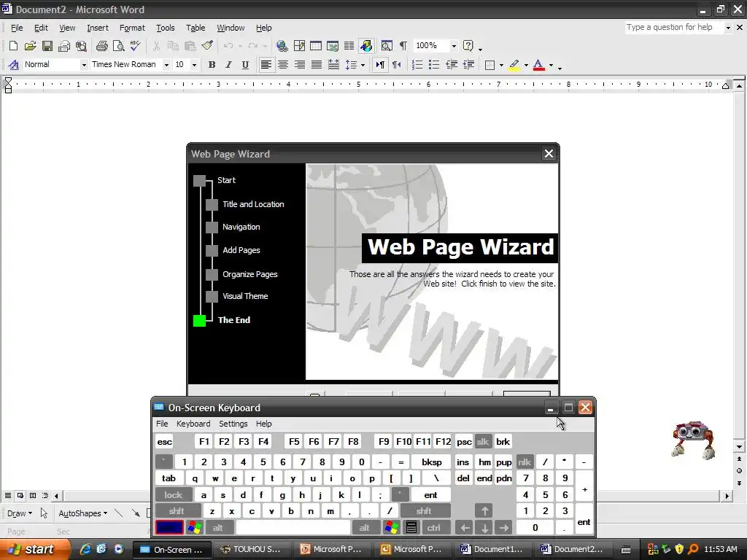Click the Windows Start button
747x560 pixels.
pyautogui.click(x=34, y=549)
